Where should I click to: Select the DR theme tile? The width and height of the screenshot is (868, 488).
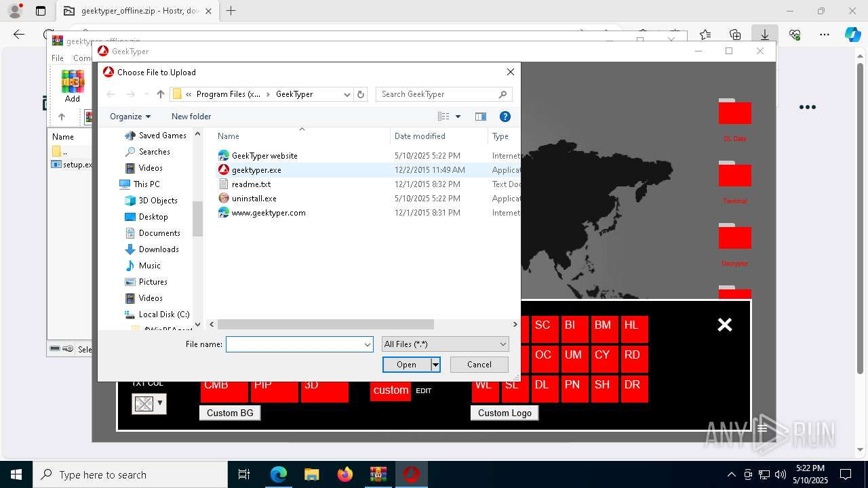634,388
